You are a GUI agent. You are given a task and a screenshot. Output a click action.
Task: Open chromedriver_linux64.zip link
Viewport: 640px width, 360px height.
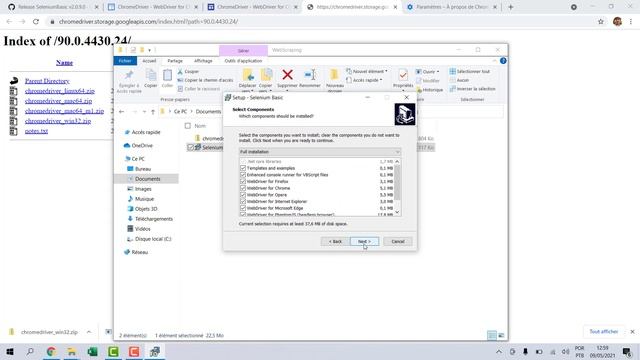(x=60, y=91)
